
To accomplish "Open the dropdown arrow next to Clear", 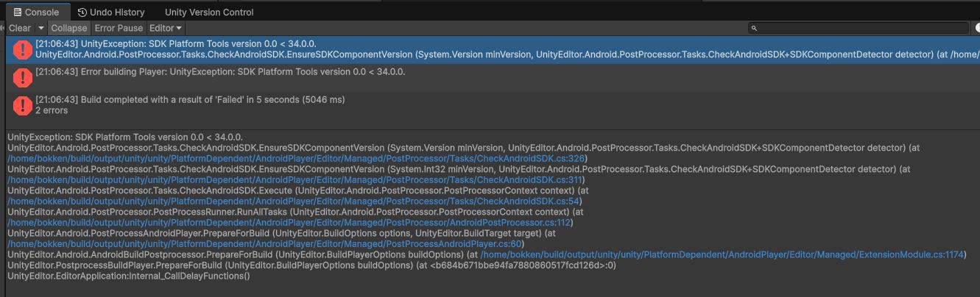I will coord(41,28).
